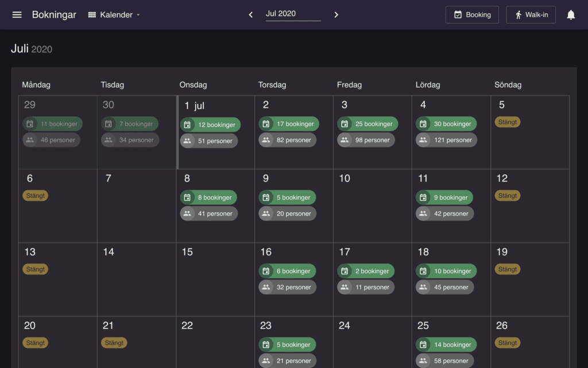Create a new Booking

click(x=472, y=14)
